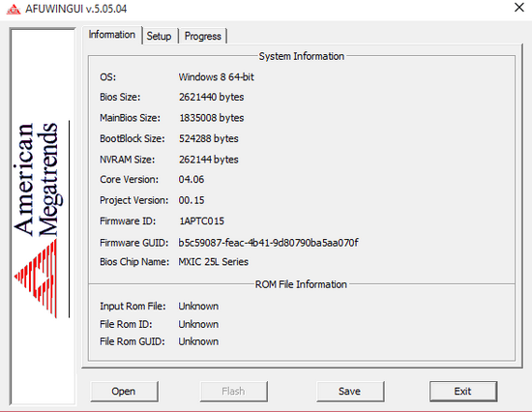Click the 'AFUWINGUI v.5.05.04' window title

tap(76, 9)
